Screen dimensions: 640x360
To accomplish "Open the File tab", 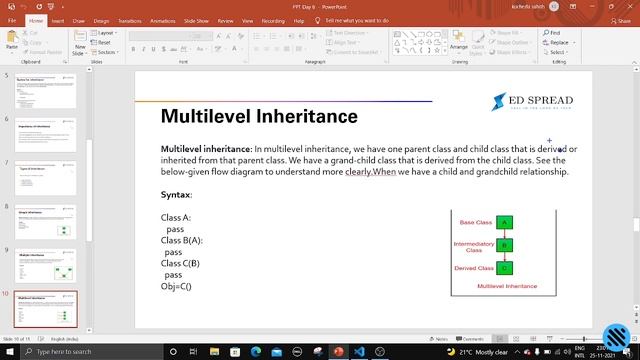I will (12, 20).
